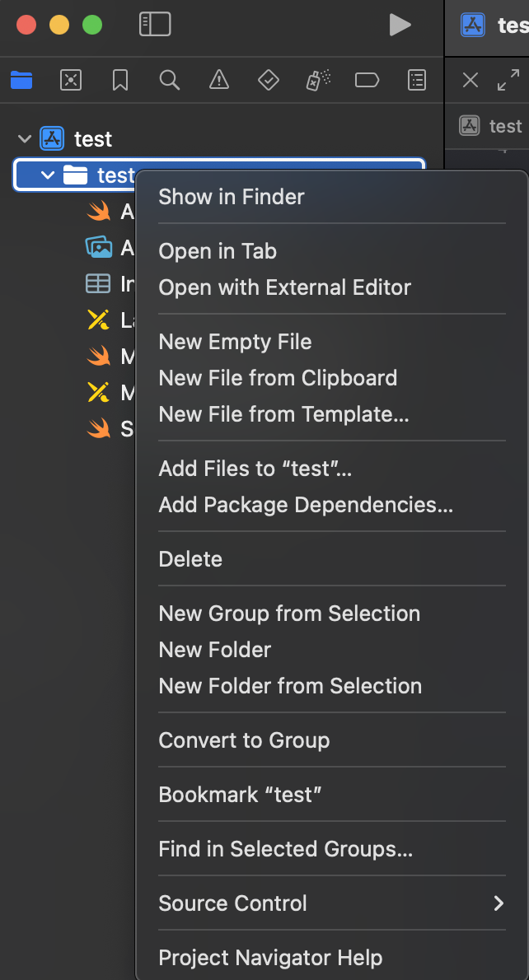Open the Test navigator diamond icon
The width and height of the screenshot is (529, 980).
click(269, 80)
